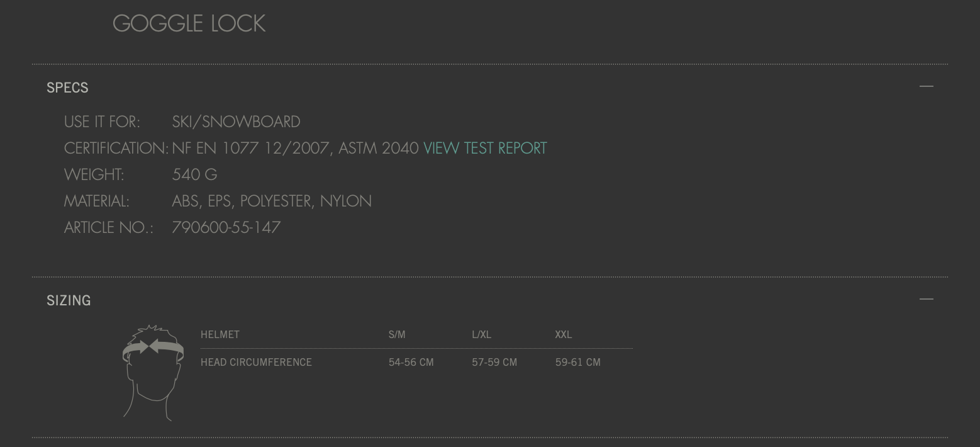Click the 540 G weight value

tap(194, 174)
